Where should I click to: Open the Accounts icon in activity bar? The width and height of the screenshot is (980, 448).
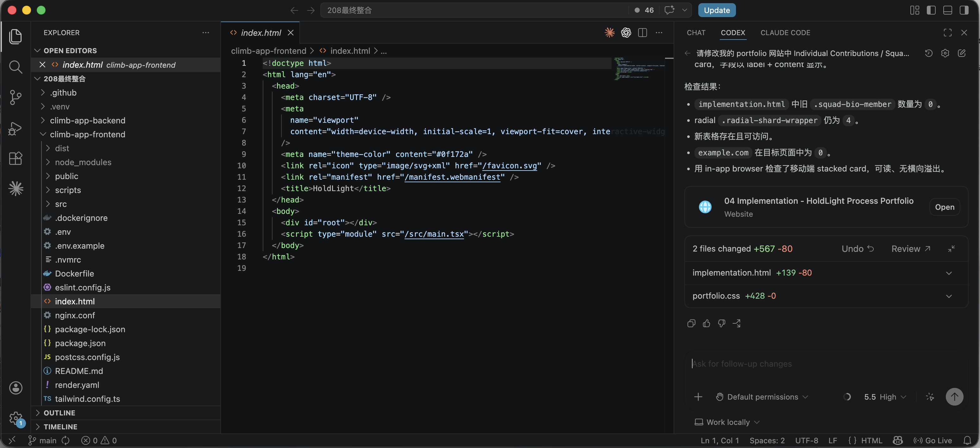pyautogui.click(x=15, y=388)
